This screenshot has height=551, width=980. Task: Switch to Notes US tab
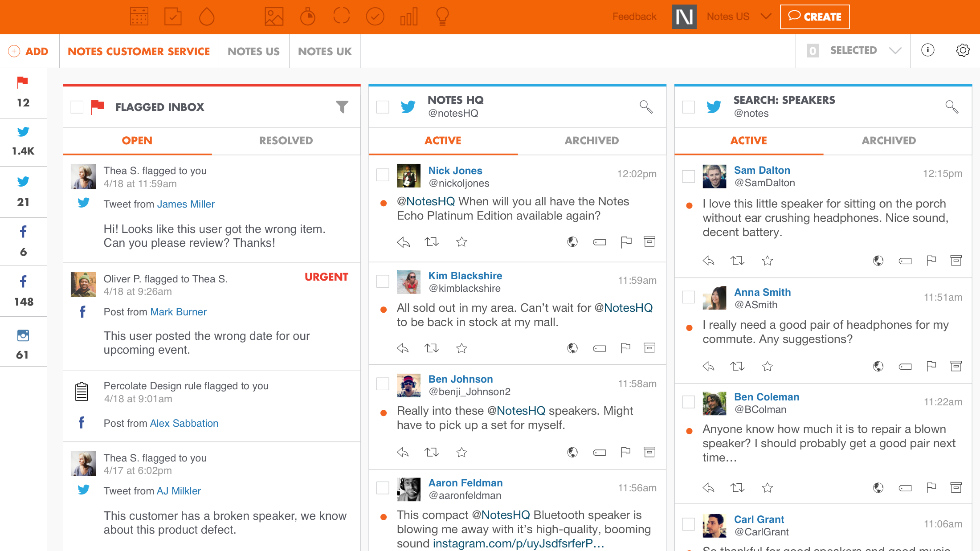click(254, 51)
